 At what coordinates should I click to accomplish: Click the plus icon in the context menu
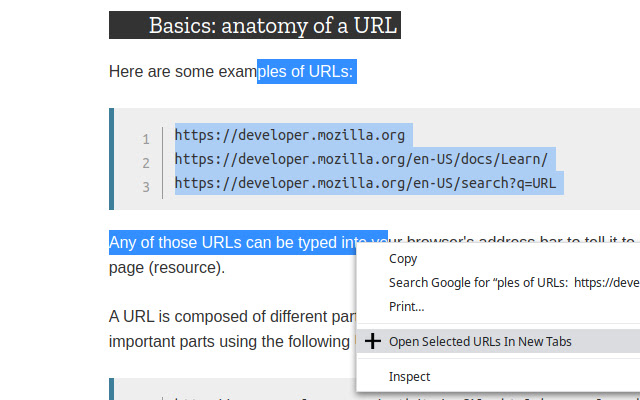[x=373, y=341]
